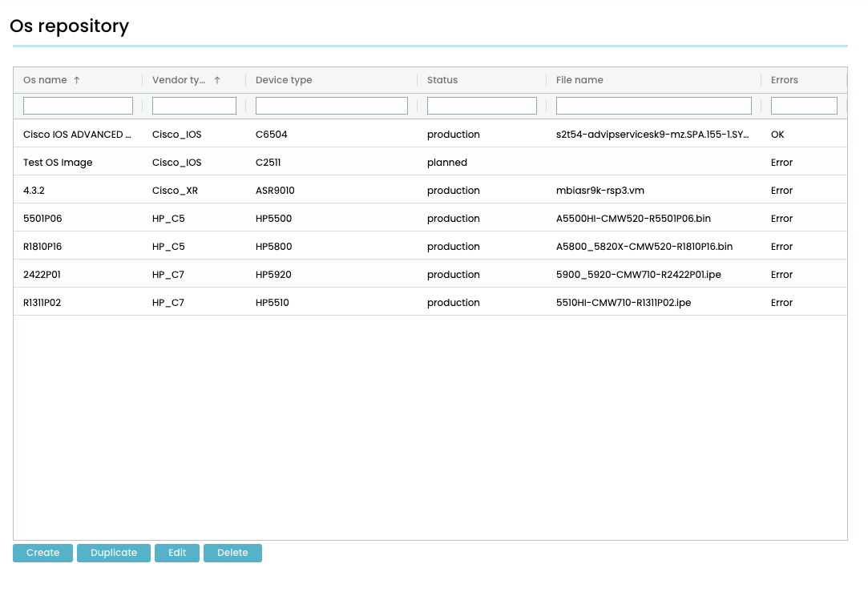Screen dimensions: 868x608
Task: Hit the Delete button
Action: (x=232, y=553)
